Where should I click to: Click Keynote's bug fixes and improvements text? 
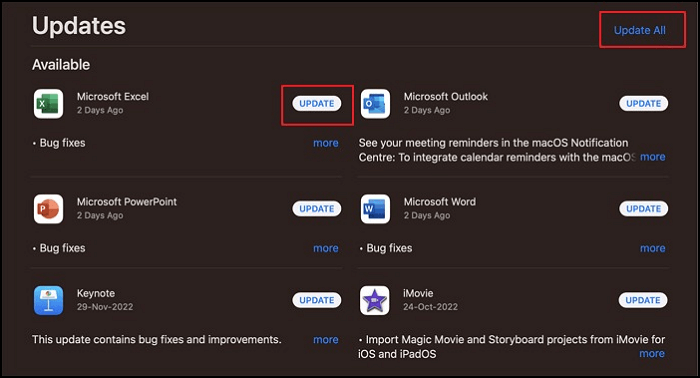tap(157, 340)
